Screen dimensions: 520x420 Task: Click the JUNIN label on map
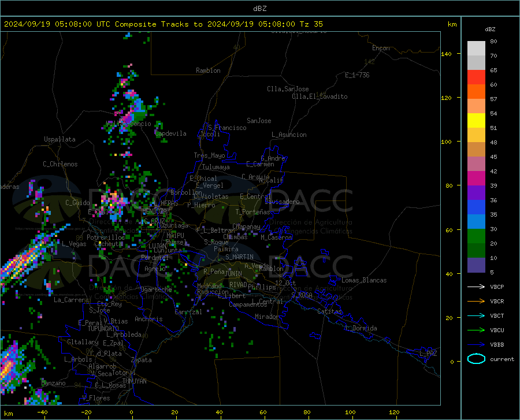coord(233,274)
